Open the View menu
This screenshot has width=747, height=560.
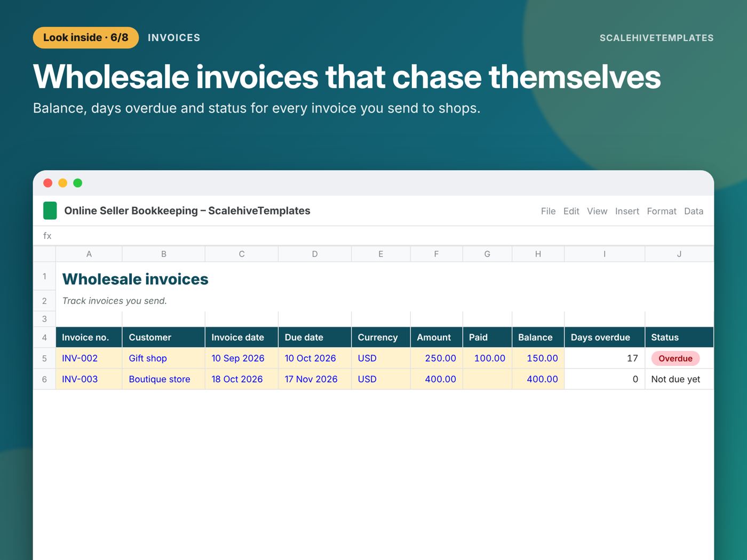(x=597, y=211)
